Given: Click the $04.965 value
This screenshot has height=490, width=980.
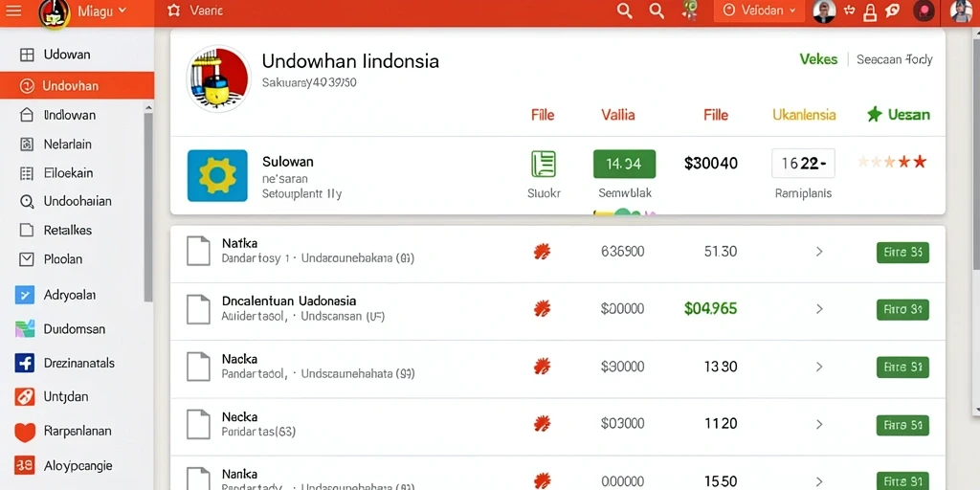Looking at the screenshot, I should (711, 308).
